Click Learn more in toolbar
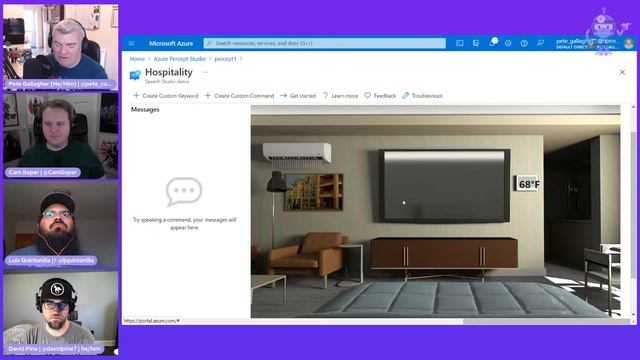This screenshot has width=640, height=360. [x=340, y=96]
